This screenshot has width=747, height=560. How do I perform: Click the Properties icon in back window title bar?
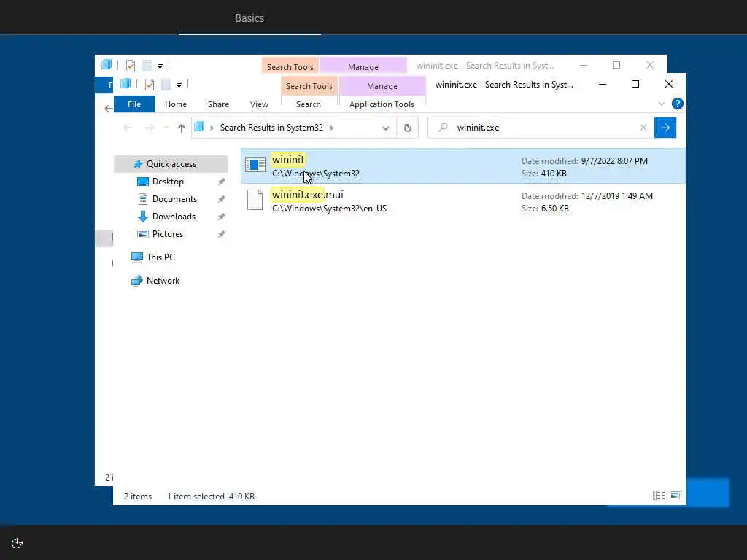(130, 65)
